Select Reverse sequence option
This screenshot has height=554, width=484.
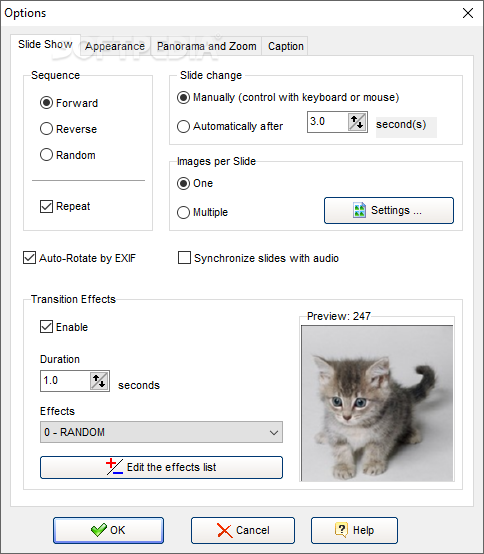click(68, 129)
